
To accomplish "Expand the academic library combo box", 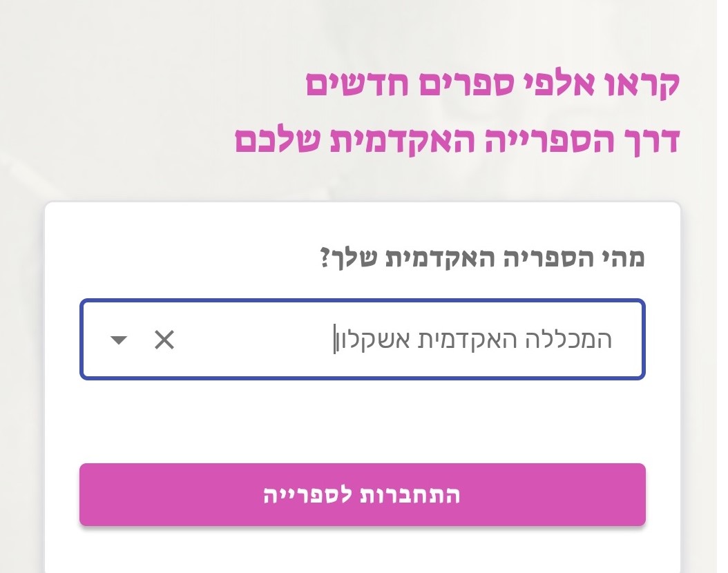I will coord(119,340).
